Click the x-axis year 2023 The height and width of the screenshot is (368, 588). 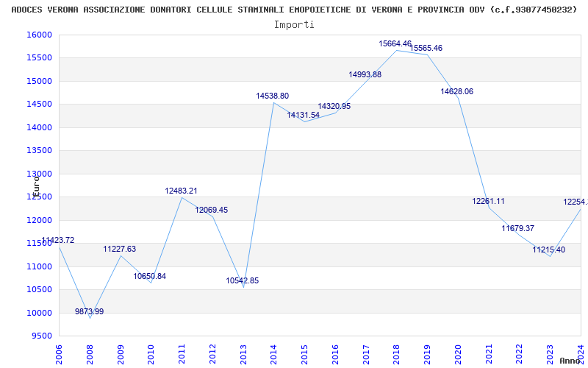pyautogui.click(x=550, y=355)
